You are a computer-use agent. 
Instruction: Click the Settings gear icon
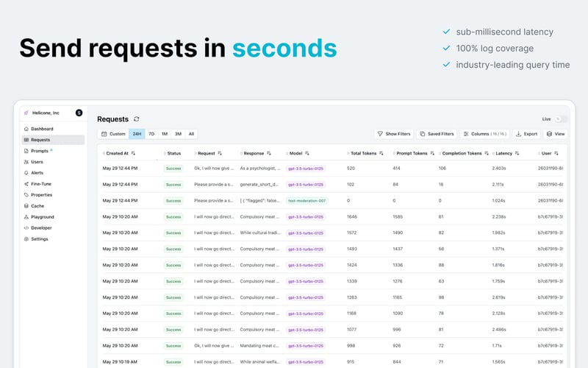(26, 238)
